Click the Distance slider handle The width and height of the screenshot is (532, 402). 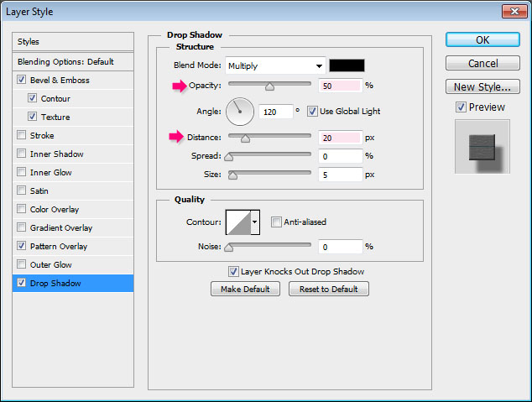coord(245,138)
